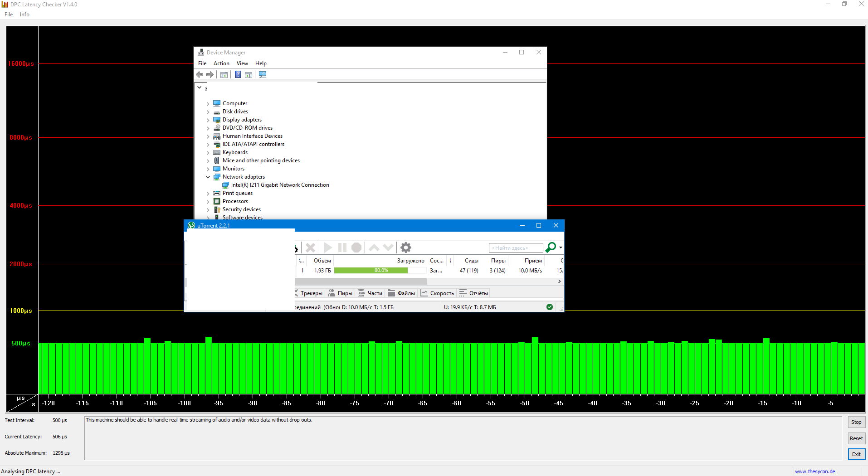The height and width of the screenshot is (476, 868).
Task: Toggle the action pane icon in Device Manager
Action: coord(249,75)
